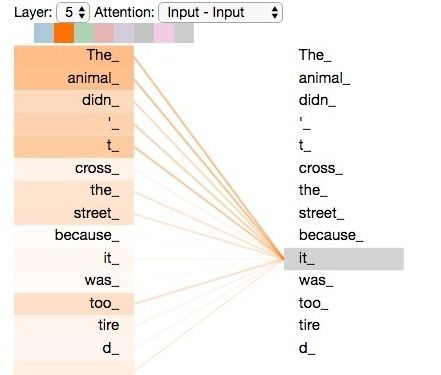Select the 'too_' token in left column

[x=74, y=304]
